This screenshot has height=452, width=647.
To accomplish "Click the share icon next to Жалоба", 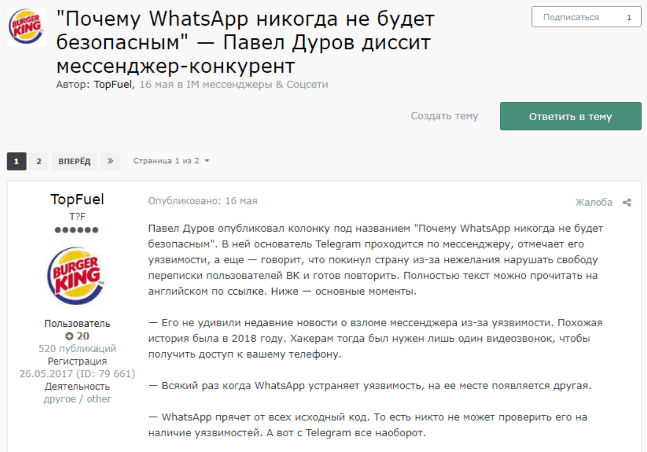I will [x=627, y=202].
